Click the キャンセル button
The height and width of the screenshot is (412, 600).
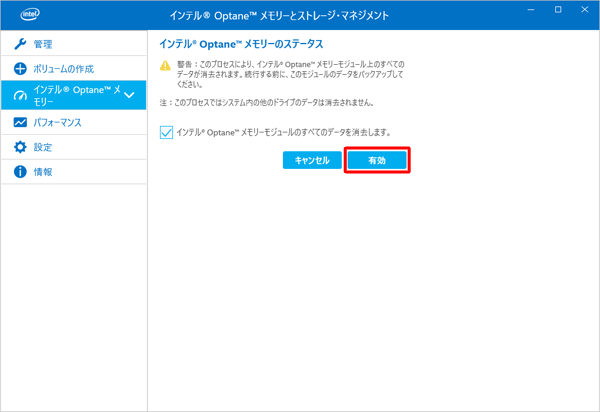click(x=312, y=160)
